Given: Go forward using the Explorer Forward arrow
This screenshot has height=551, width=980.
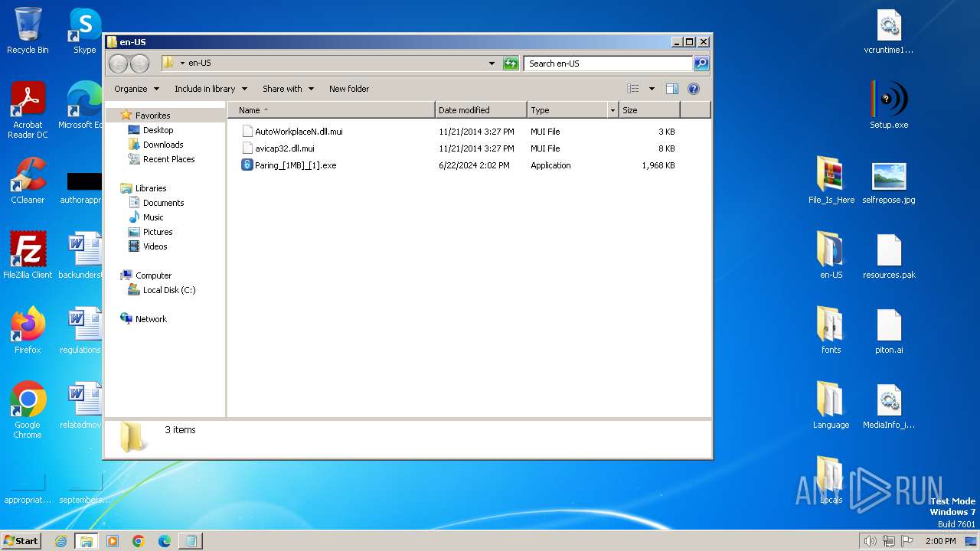Looking at the screenshot, I should [139, 64].
